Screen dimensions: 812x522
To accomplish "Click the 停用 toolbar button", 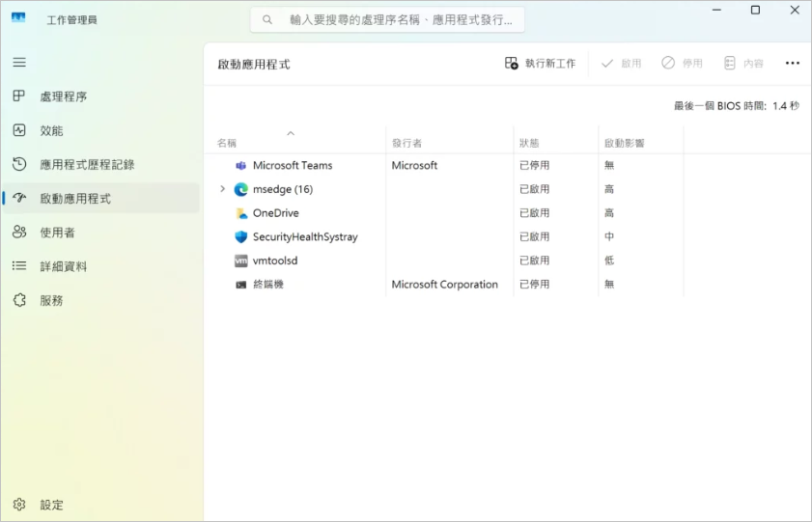I will click(x=682, y=64).
